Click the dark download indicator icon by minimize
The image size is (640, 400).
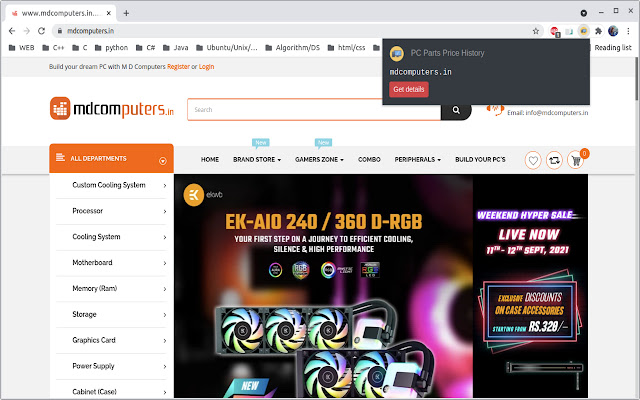584,13
